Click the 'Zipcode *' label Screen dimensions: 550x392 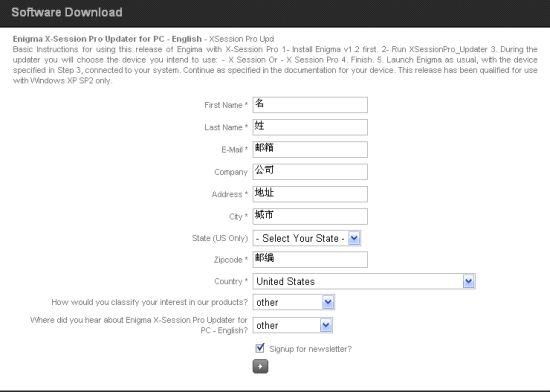tap(231, 260)
